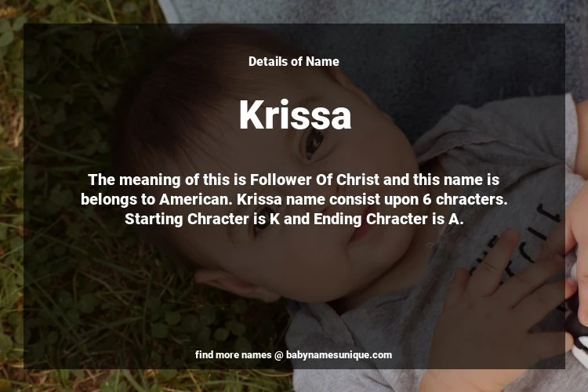The width and height of the screenshot is (588, 392).
Task: Open the babynamesunique.com link text
Action: tap(339, 355)
